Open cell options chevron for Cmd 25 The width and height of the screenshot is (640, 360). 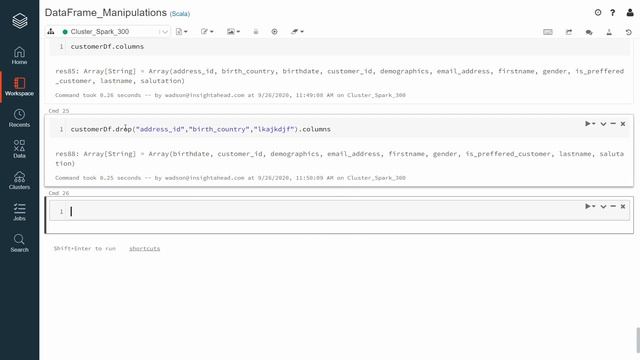603,124
